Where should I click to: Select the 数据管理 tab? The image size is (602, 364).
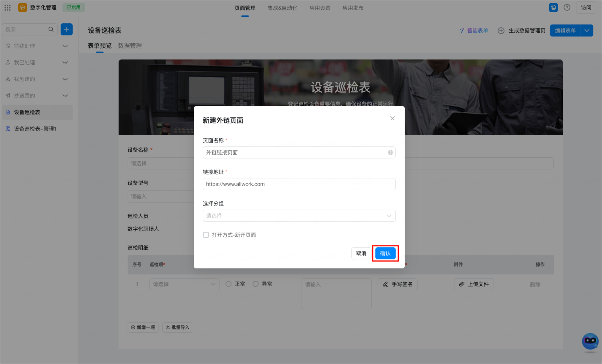point(130,46)
